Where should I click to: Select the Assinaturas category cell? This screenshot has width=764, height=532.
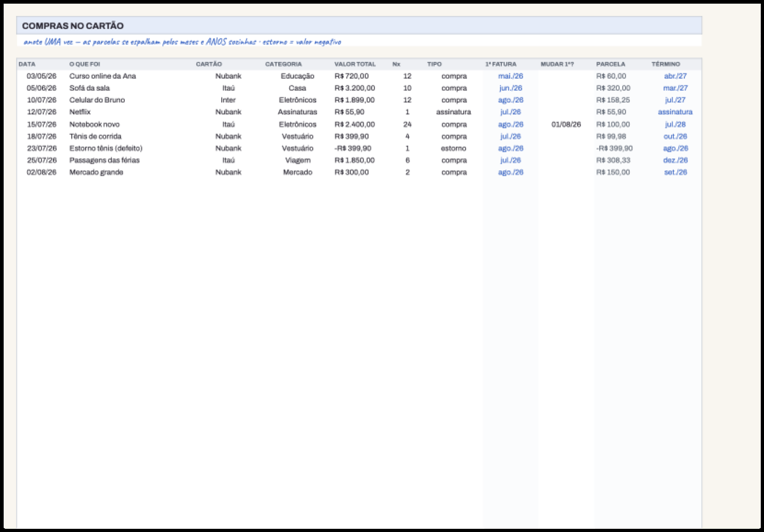pyautogui.click(x=297, y=112)
